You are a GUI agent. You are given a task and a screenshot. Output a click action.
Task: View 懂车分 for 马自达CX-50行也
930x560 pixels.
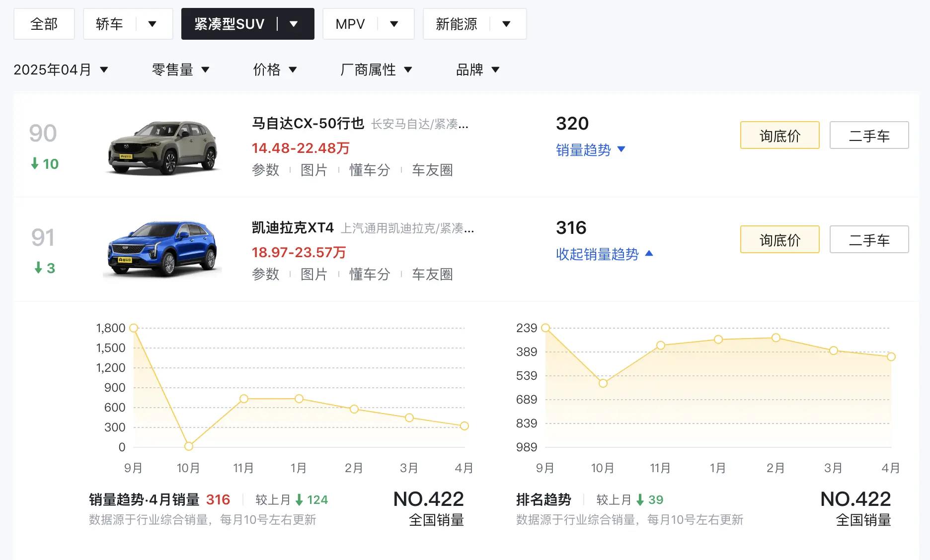(370, 170)
